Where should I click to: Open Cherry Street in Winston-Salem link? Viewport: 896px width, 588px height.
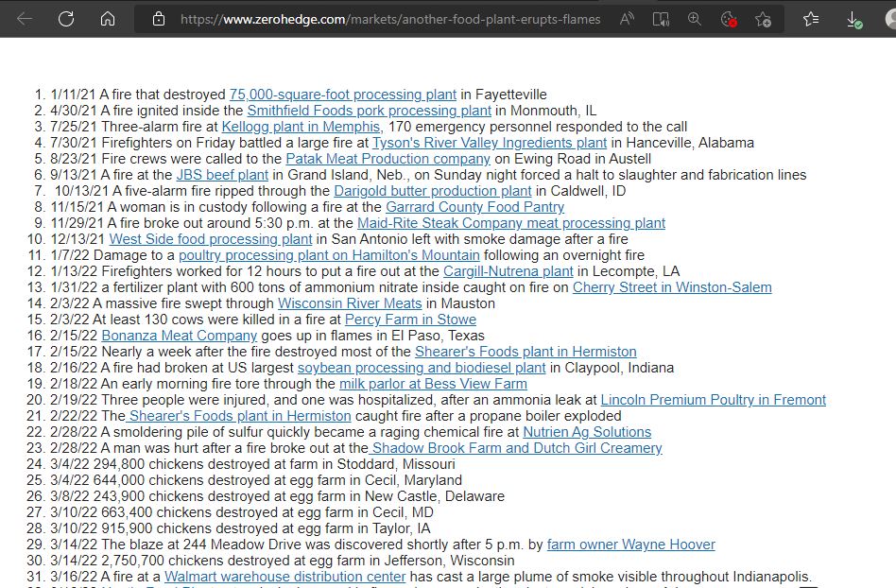click(672, 286)
